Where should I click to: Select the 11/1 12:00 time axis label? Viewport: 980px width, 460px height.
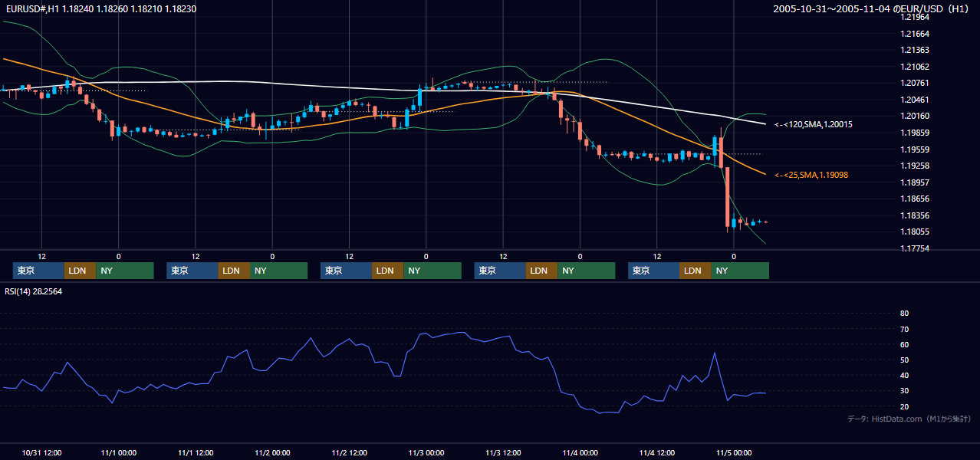(x=195, y=452)
